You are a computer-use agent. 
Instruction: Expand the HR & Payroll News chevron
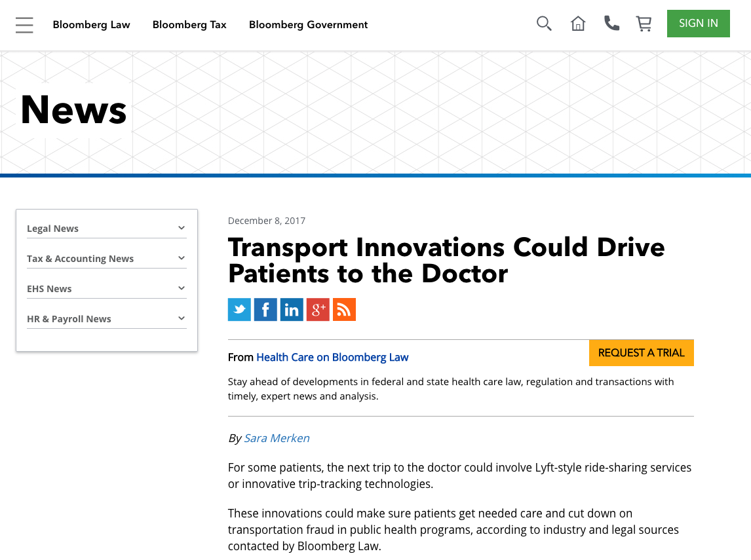[182, 318]
